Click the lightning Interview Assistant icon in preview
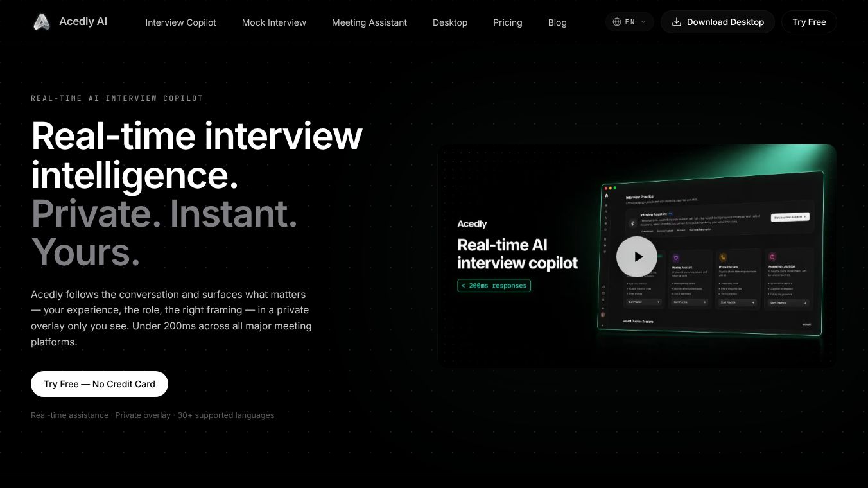This screenshot has width=868, height=488. click(633, 223)
